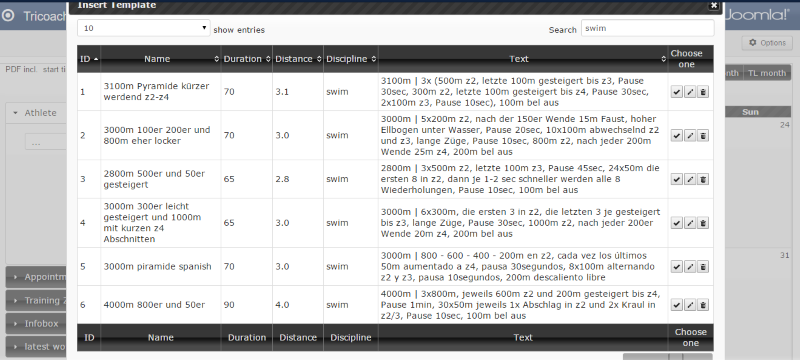Delete template 3100m Pyramide kürzer werdend
Screen dimensions: 800x360
[703, 92]
